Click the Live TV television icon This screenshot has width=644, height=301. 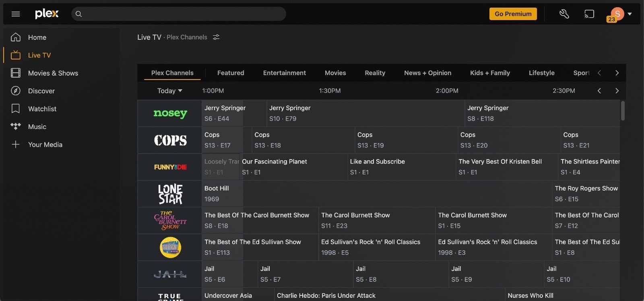coord(16,55)
